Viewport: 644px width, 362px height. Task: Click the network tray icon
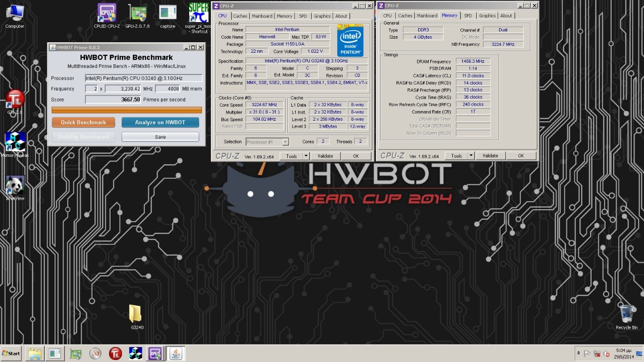click(x=597, y=353)
